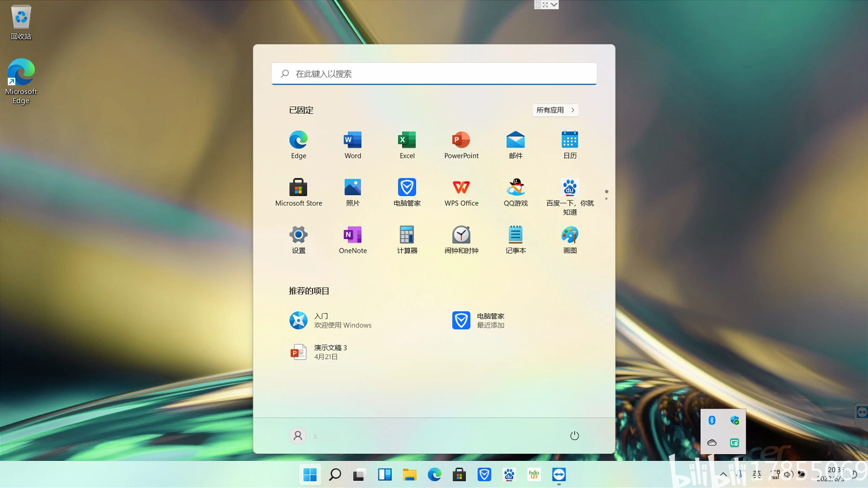Open 电脑管家 shield on taskbar

click(484, 474)
